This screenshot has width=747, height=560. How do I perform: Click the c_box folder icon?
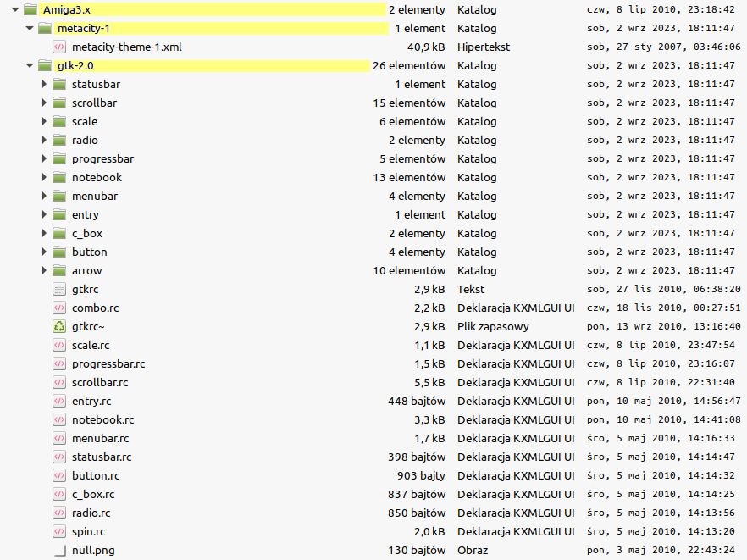pos(59,233)
